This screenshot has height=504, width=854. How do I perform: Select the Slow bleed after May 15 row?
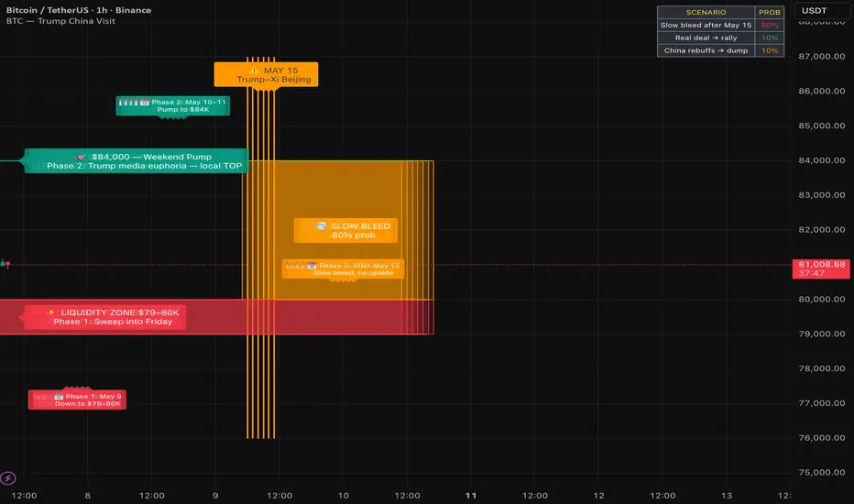720,25
